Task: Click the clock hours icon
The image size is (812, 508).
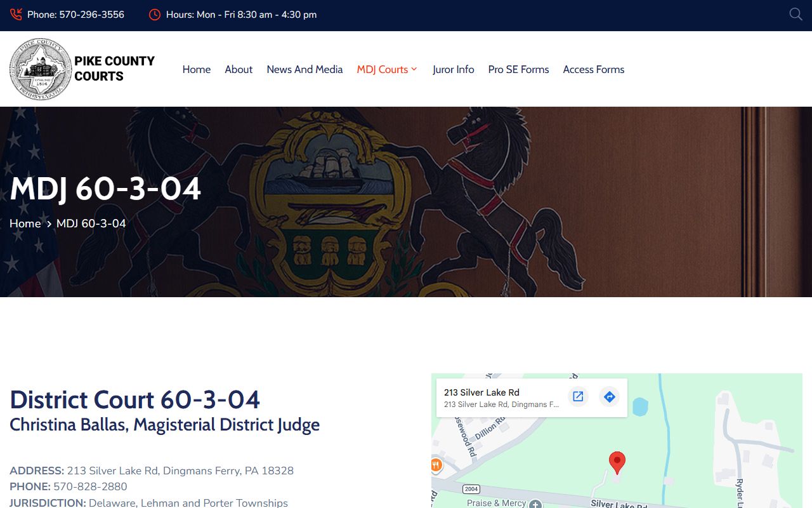Action: tap(155, 14)
